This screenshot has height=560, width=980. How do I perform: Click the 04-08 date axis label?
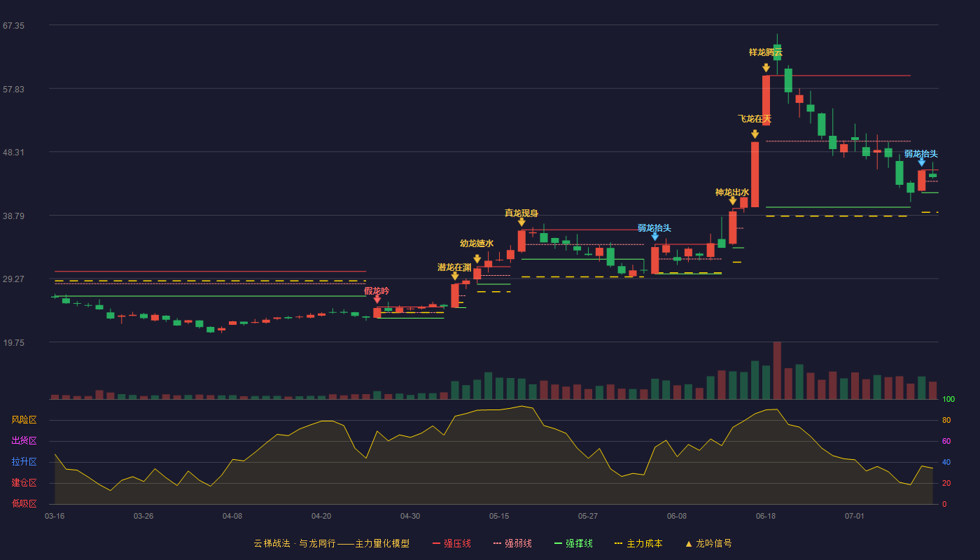[232, 516]
